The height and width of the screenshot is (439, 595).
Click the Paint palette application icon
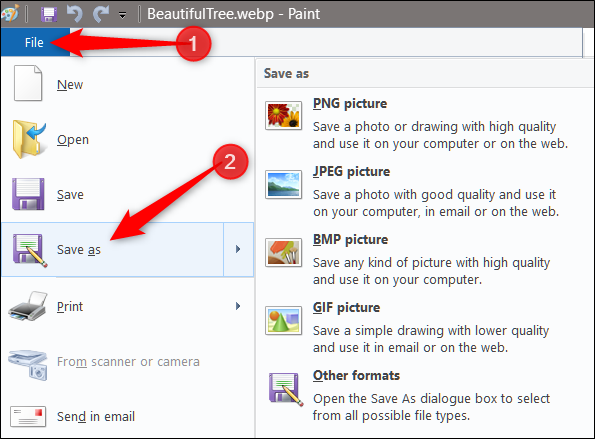pyautogui.click(x=9, y=14)
